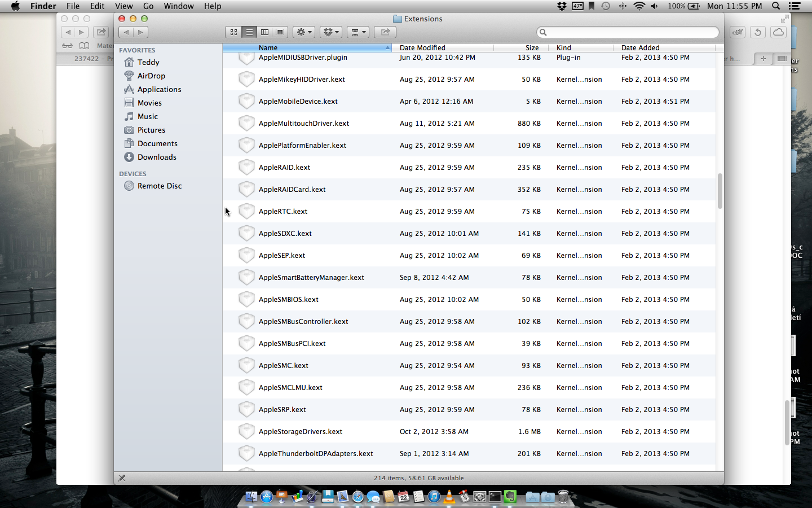Sort the file list by Size column
The width and height of the screenshot is (812, 508).
pos(522,47)
